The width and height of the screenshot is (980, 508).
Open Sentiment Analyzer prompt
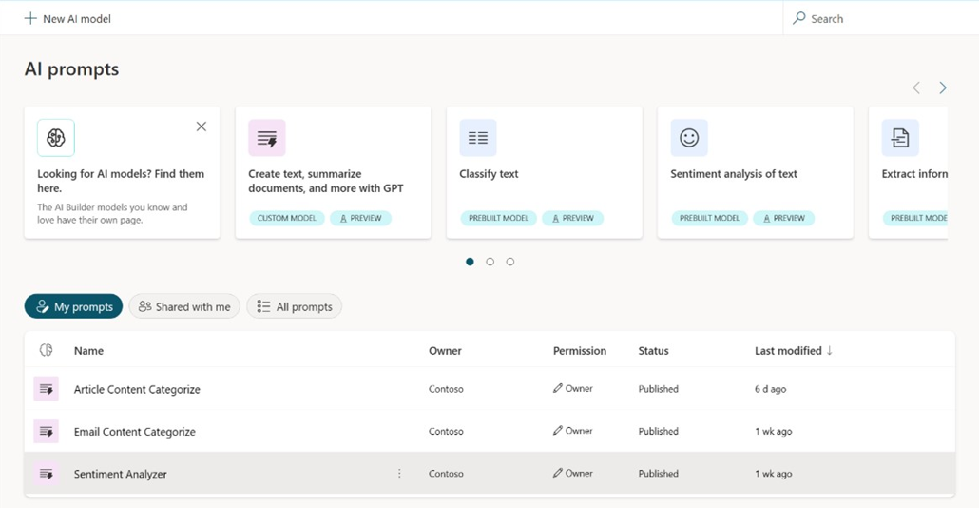[121, 474]
